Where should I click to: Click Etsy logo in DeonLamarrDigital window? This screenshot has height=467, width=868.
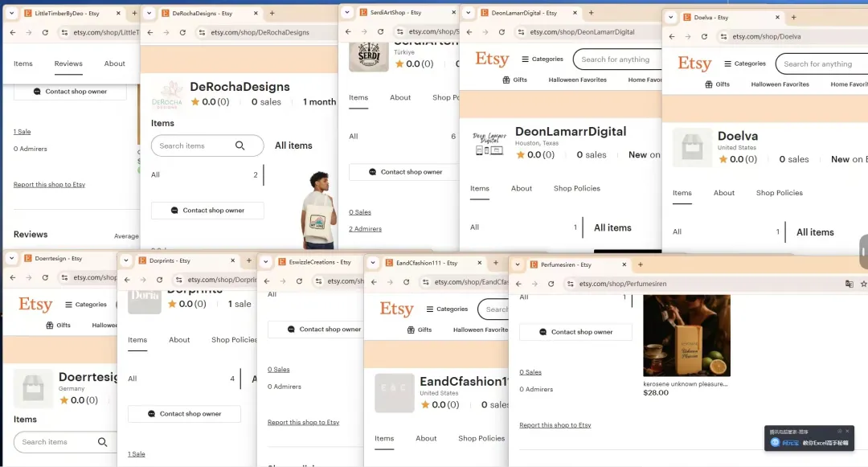click(492, 59)
